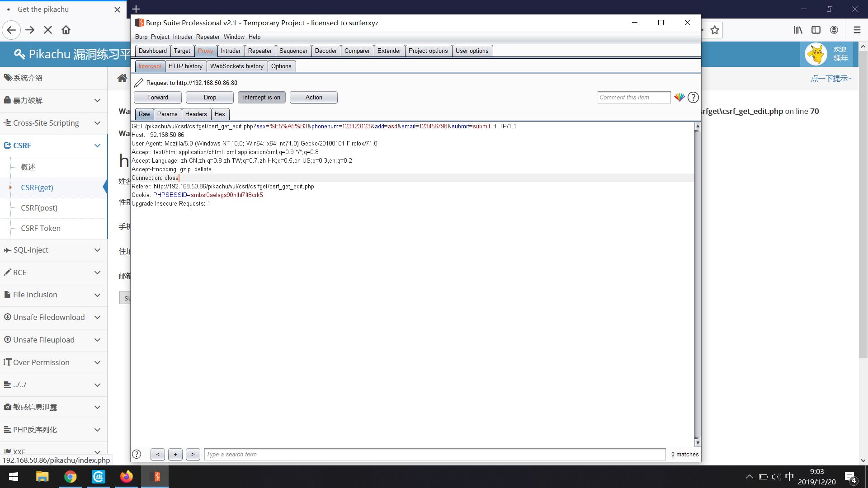Click the Pikachu user avatar
Viewport: 868px width, 488px height.
(816, 54)
